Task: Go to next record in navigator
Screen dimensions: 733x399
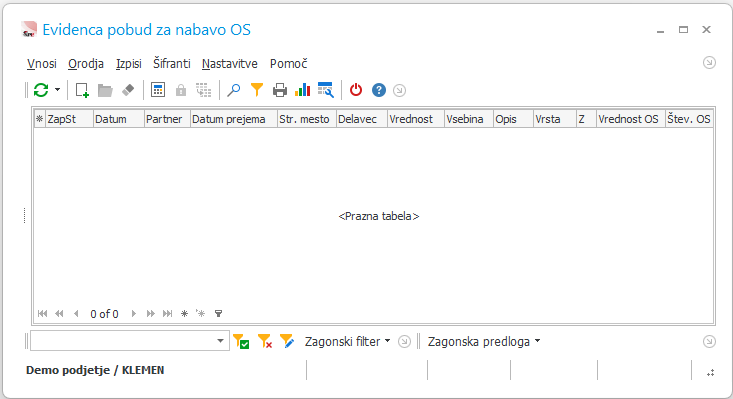Action: click(x=134, y=314)
